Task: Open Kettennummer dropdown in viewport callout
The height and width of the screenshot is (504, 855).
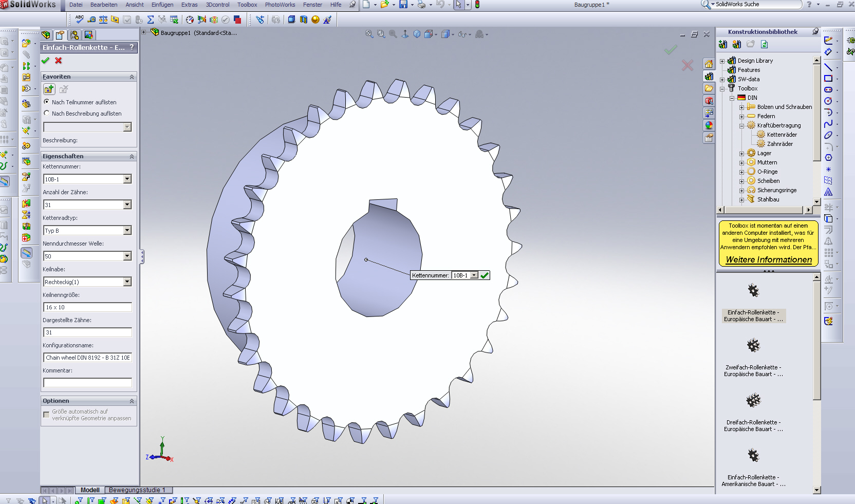Action: pyautogui.click(x=474, y=275)
